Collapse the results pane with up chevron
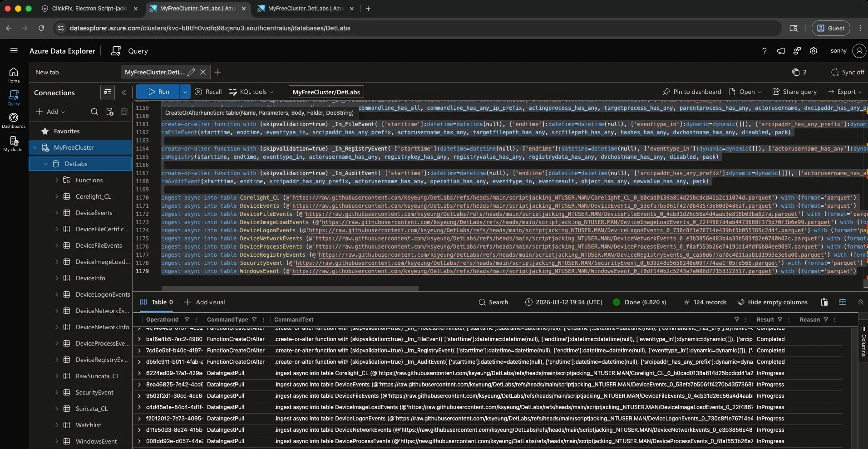 pyautogui.click(x=860, y=302)
